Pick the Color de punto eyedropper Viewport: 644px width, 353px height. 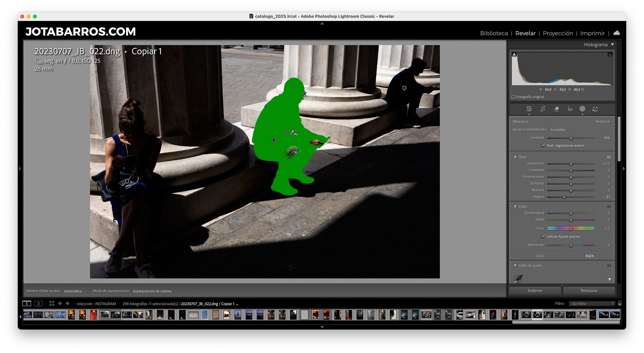click(x=518, y=279)
